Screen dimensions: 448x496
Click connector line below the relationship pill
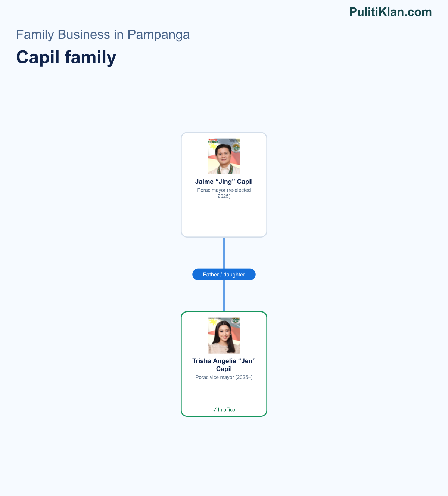(x=224, y=296)
